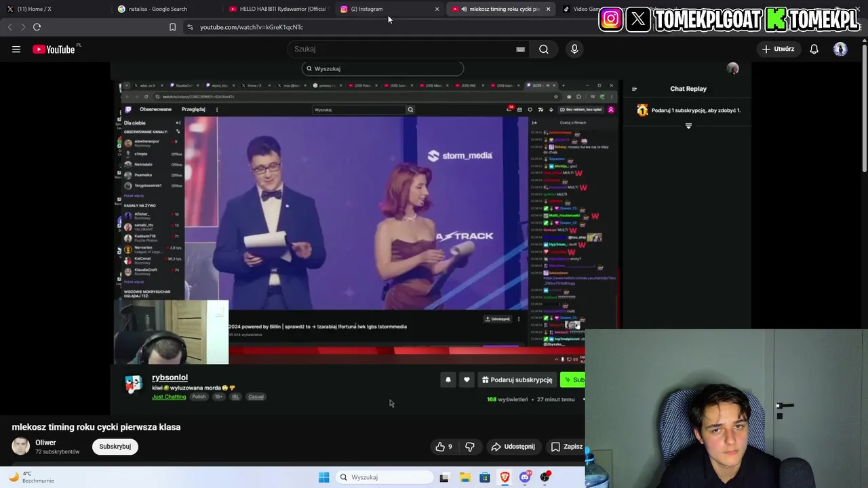Image resolution: width=868 pixels, height=488 pixels.
Task: Open Discord from taskbar
Action: [525, 477]
